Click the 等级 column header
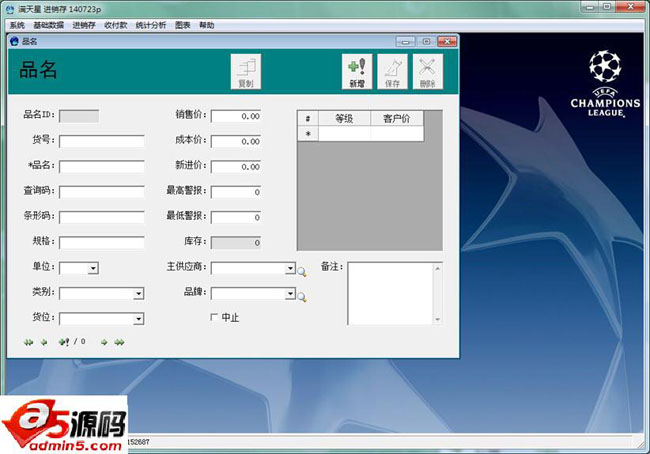The height and width of the screenshot is (454, 650). [344, 119]
